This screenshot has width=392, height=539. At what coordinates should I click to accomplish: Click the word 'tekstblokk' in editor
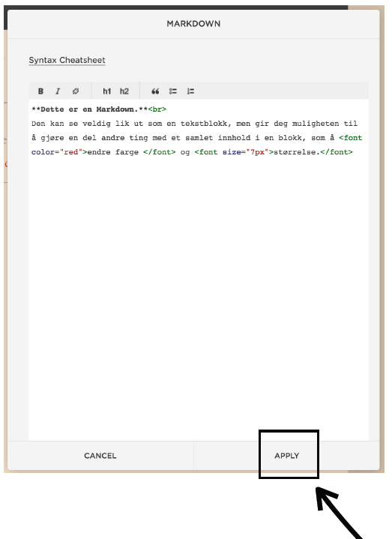point(204,124)
